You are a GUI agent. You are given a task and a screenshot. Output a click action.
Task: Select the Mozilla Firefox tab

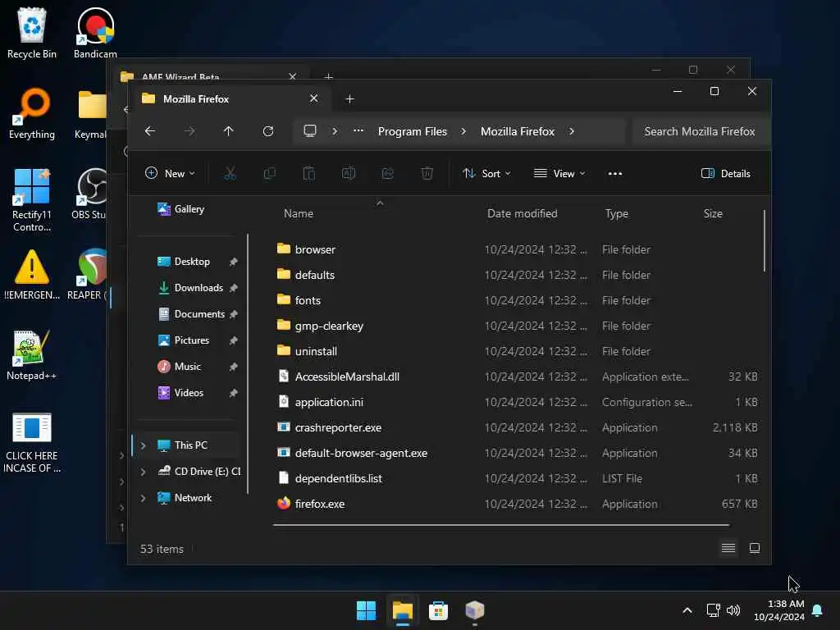[x=231, y=99]
